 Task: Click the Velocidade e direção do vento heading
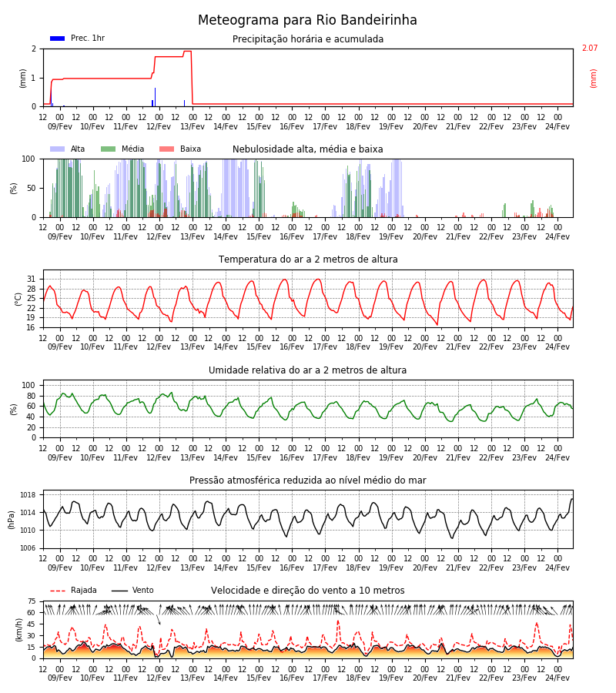(x=307, y=591)
